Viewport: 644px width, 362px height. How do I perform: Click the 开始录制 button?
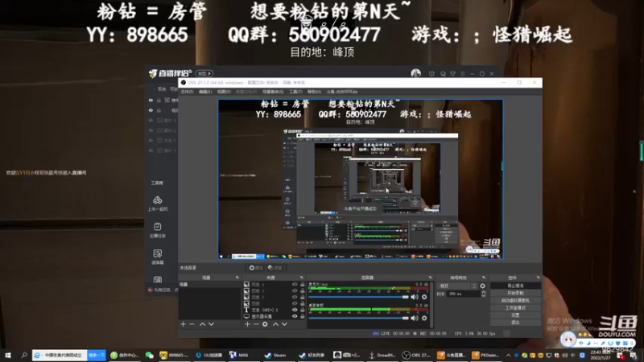coord(515,293)
